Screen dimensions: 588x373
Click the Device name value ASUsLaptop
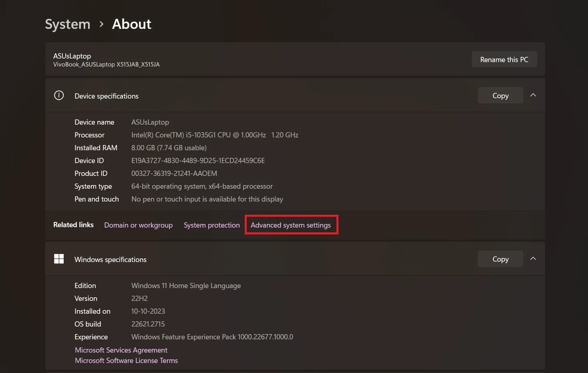[x=150, y=122]
